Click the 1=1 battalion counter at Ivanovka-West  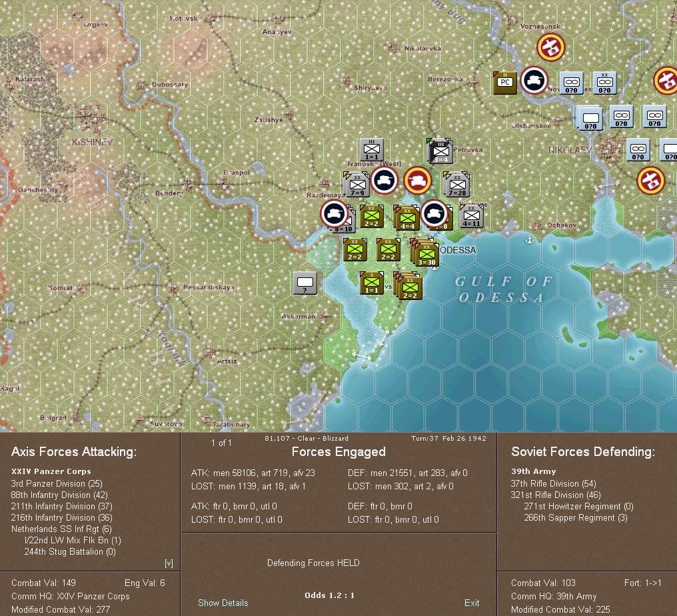372,149
